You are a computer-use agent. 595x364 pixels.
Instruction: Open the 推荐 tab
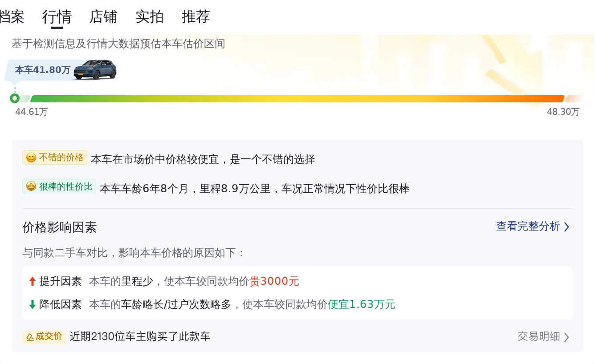pos(196,17)
